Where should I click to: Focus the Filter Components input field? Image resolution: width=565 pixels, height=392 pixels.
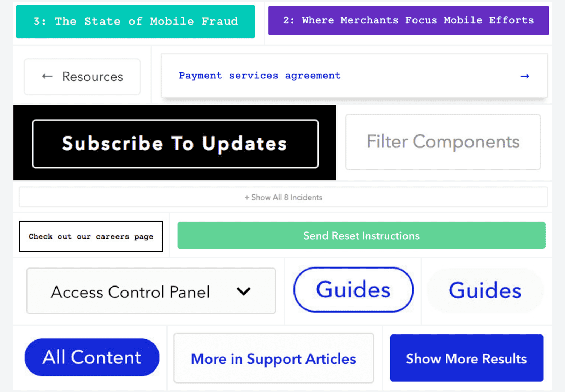tap(443, 142)
